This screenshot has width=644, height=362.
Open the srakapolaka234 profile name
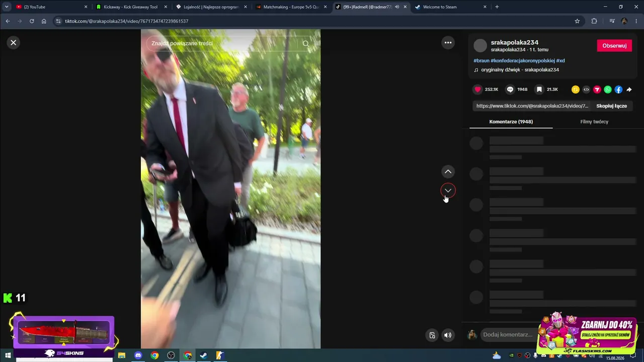[515, 42]
